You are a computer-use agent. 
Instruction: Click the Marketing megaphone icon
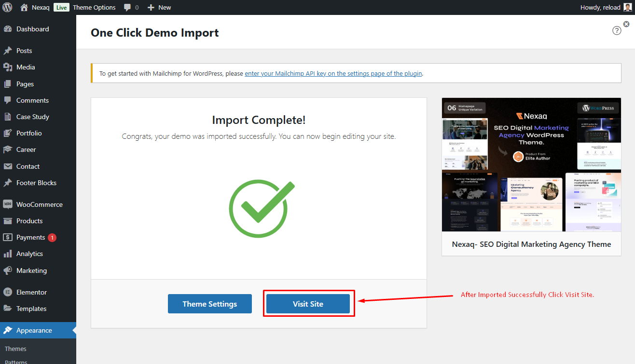(x=8, y=270)
